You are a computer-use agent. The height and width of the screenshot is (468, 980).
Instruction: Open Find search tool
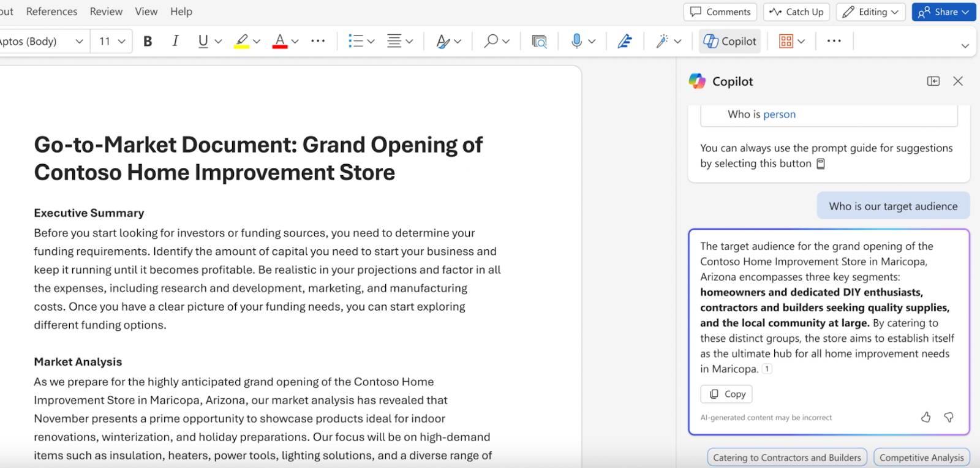coord(491,41)
